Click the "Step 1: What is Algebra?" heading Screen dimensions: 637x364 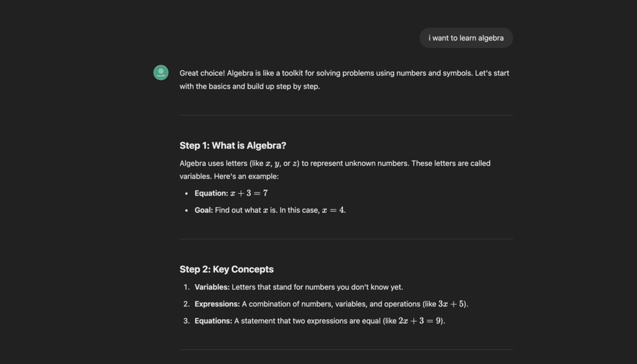tap(233, 146)
